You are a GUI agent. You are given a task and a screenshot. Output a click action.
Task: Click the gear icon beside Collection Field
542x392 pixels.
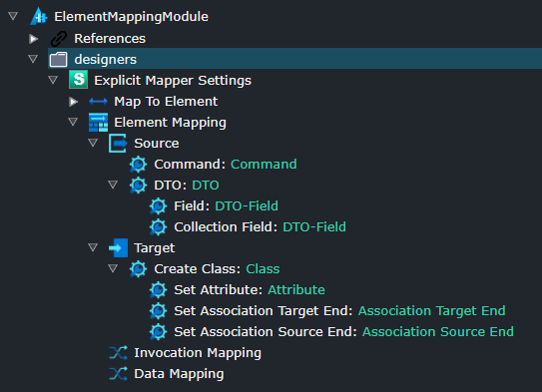(x=159, y=226)
